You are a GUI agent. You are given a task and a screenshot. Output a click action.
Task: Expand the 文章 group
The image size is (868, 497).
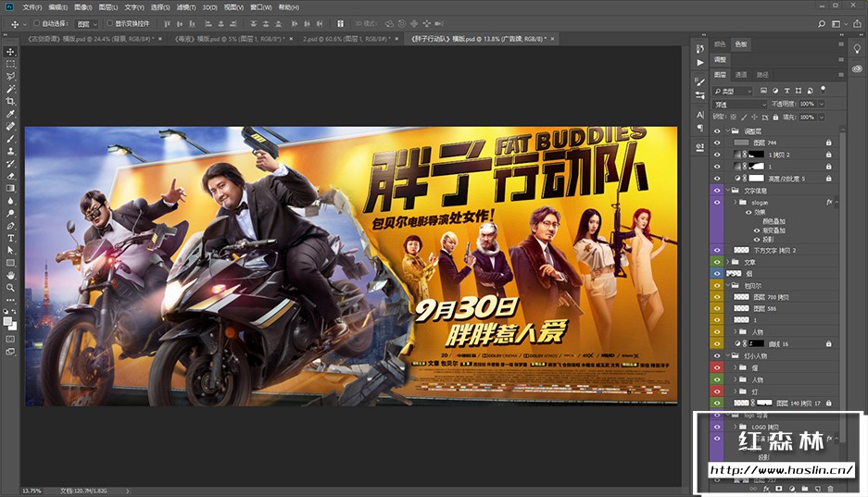[728, 262]
